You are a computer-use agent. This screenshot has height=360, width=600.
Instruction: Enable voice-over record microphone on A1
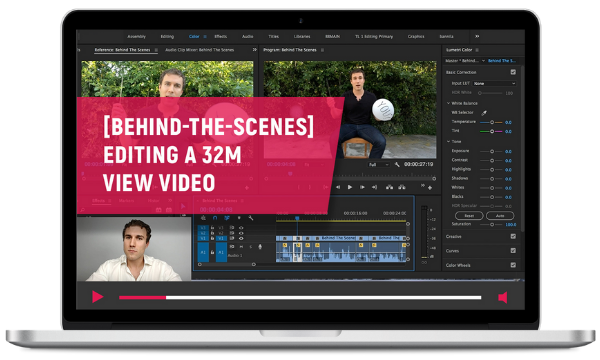260,247
